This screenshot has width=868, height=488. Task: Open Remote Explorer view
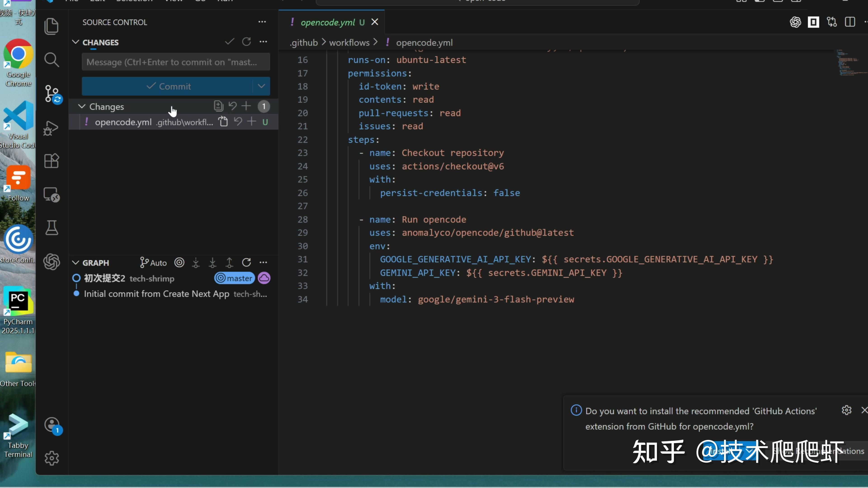[52, 195]
